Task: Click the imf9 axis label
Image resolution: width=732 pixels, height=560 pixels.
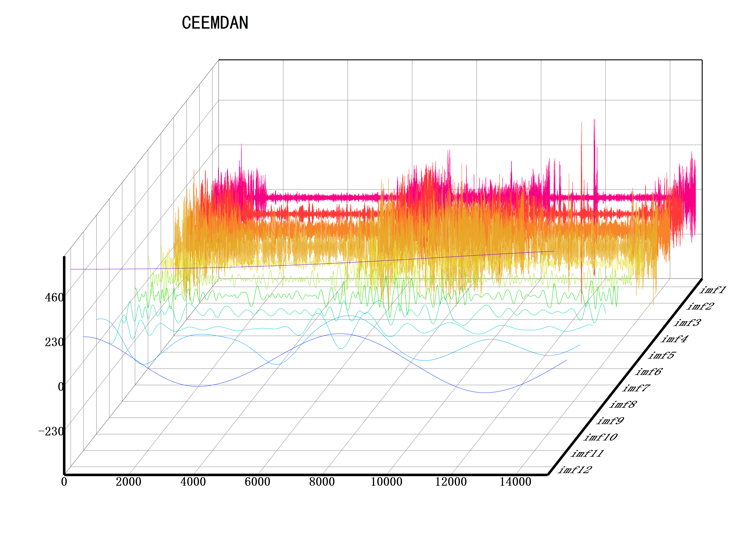Action: point(610,421)
